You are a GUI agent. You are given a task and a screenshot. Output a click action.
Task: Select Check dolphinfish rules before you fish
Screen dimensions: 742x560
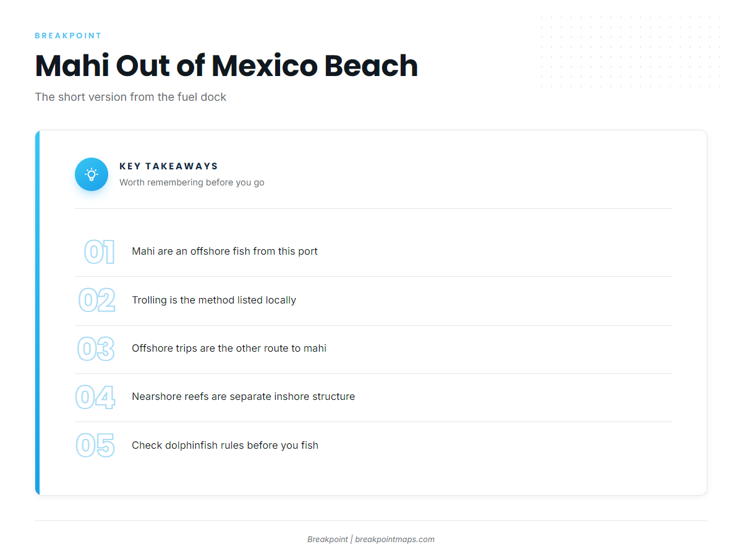click(225, 445)
